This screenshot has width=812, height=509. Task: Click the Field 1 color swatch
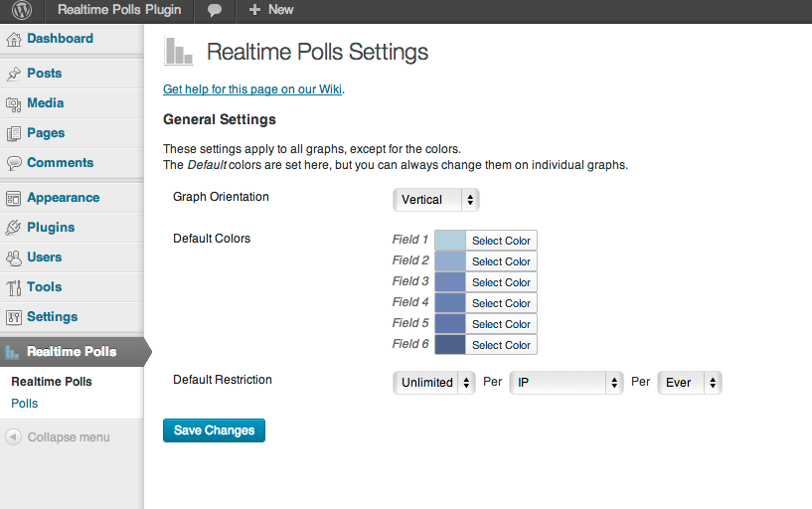(x=450, y=241)
